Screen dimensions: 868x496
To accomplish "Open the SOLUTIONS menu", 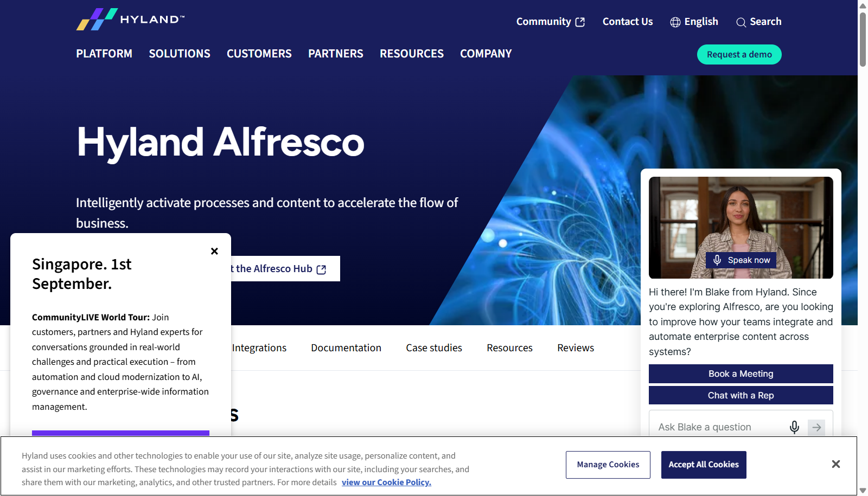I will [180, 54].
